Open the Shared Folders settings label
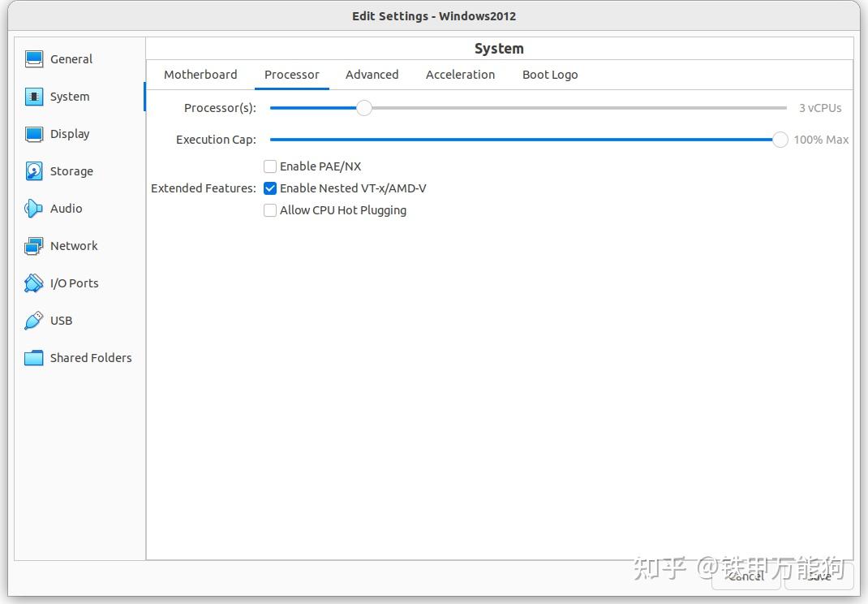The width and height of the screenshot is (868, 604). pyautogui.click(x=92, y=358)
